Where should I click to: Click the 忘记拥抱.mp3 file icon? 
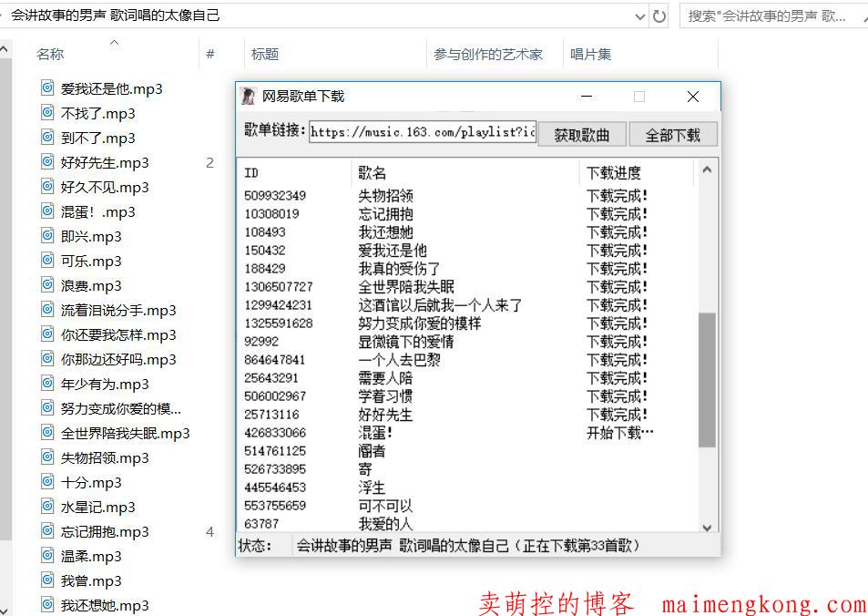(47, 531)
